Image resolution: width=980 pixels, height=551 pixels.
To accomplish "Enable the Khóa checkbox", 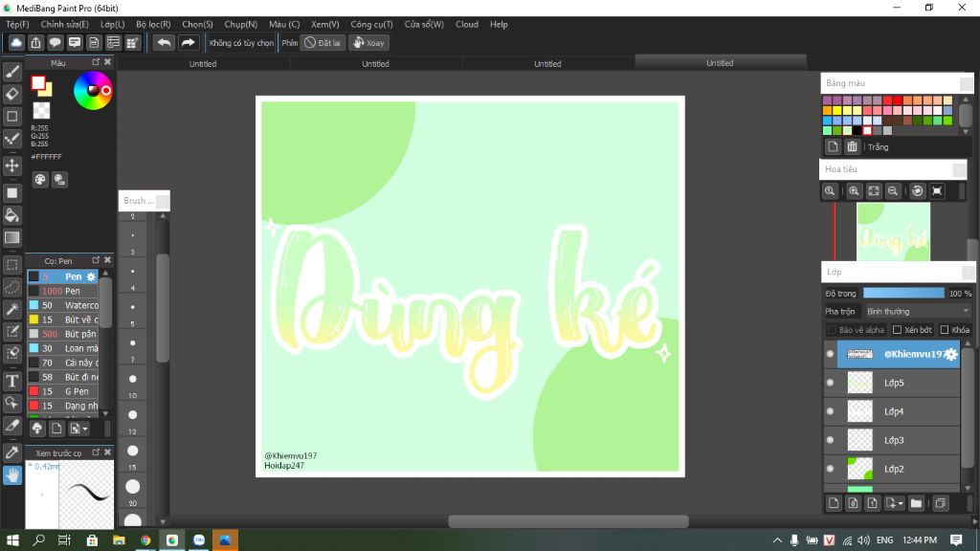I will coord(945,330).
